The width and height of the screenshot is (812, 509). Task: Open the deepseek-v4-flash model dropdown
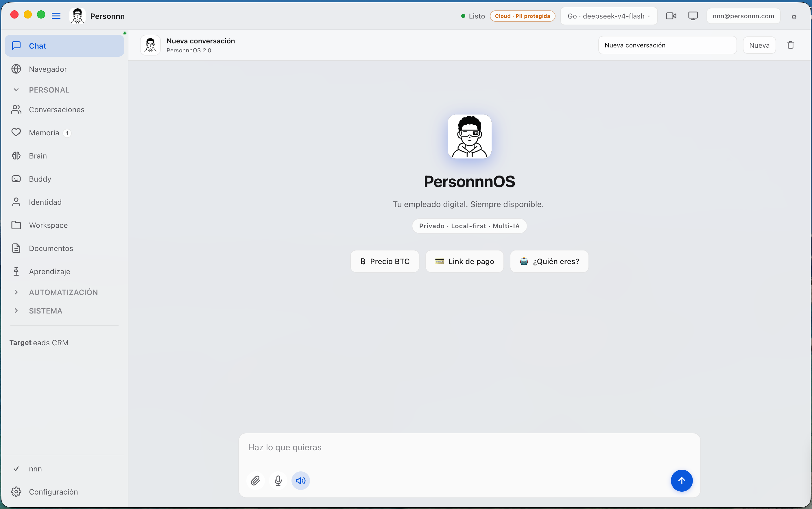tap(608, 16)
